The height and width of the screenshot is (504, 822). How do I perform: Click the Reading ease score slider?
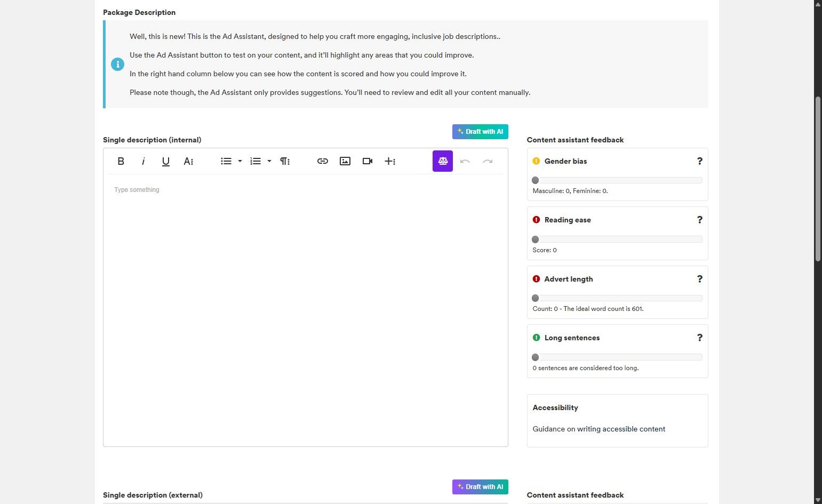pyautogui.click(x=617, y=239)
